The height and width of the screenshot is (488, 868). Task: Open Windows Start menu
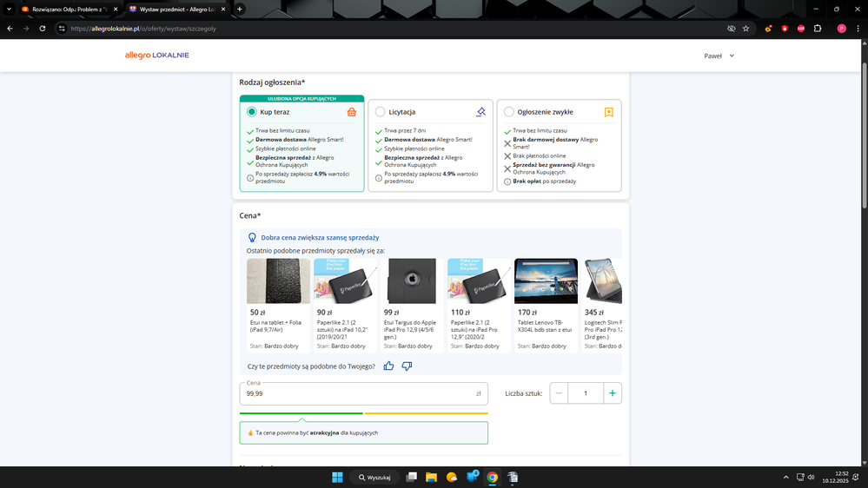338,477
